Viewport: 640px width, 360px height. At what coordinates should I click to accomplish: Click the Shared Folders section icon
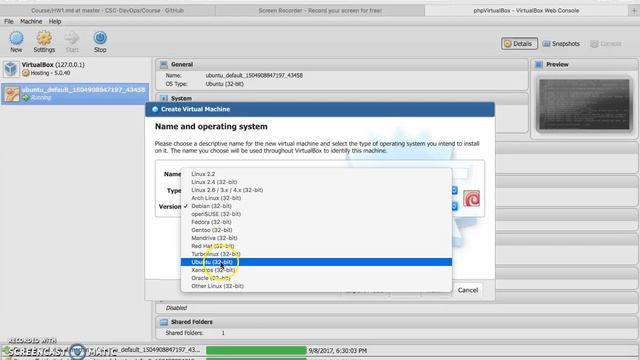point(164,322)
